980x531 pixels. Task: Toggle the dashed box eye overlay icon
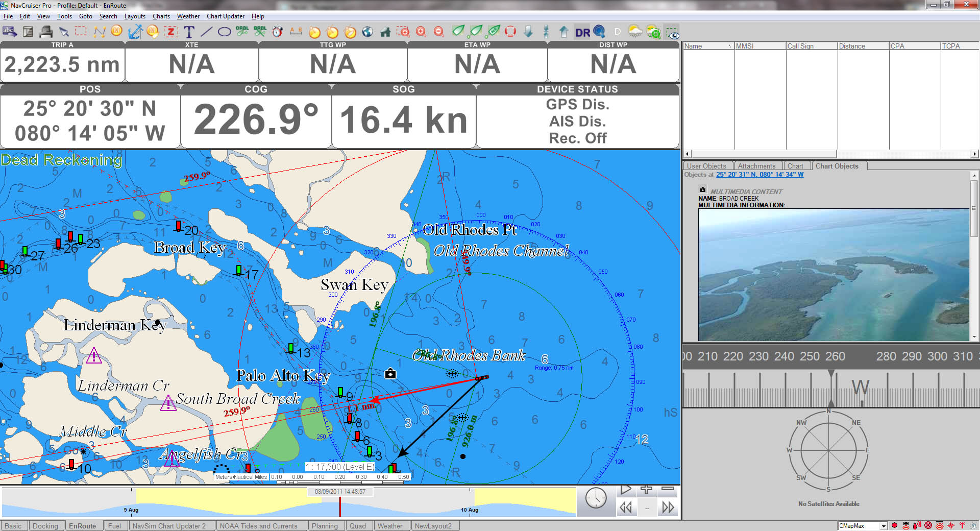point(672,33)
